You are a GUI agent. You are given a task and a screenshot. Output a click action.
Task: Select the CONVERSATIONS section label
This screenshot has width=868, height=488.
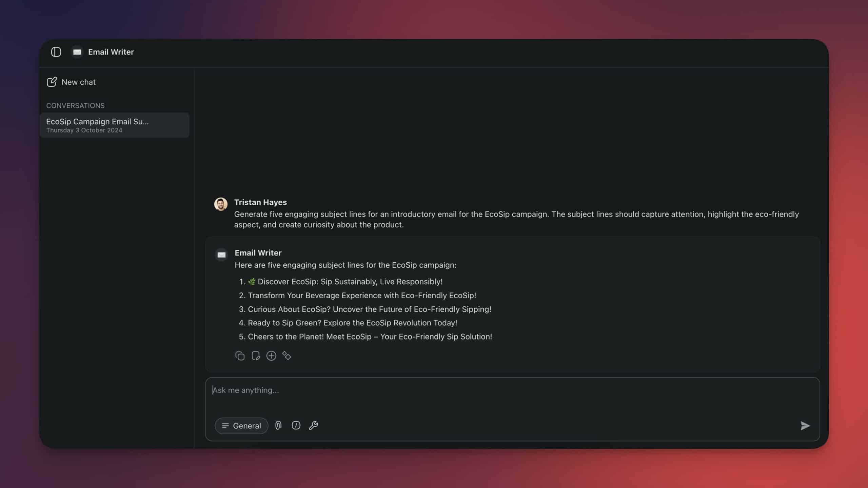click(x=75, y=106)
